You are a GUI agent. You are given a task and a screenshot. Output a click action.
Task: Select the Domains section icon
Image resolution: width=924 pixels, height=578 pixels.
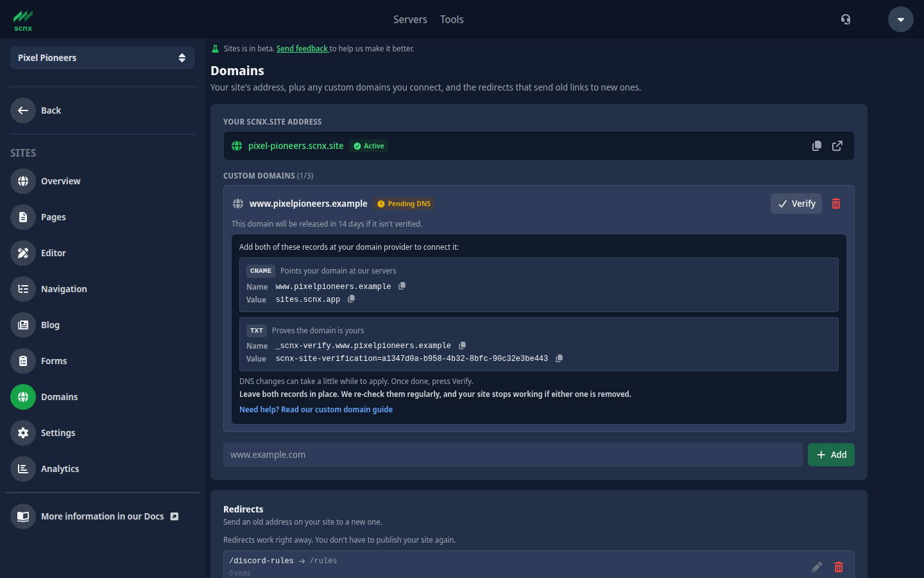click(x=23, y=397)
